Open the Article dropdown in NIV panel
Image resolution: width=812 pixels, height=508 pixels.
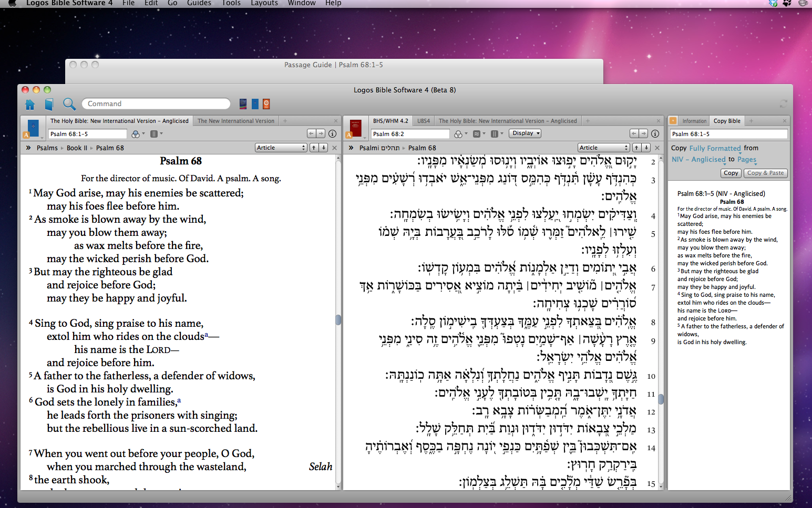click(281, 148)
